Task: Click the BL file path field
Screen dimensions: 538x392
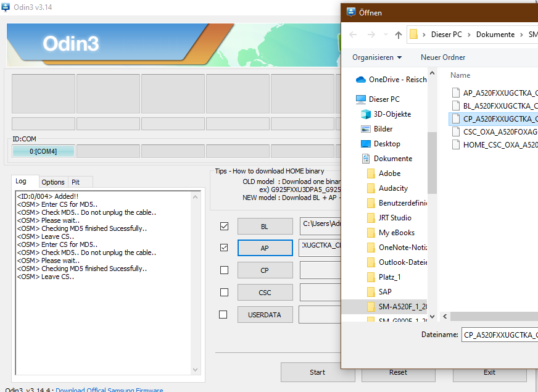Action: click(320, 226)
